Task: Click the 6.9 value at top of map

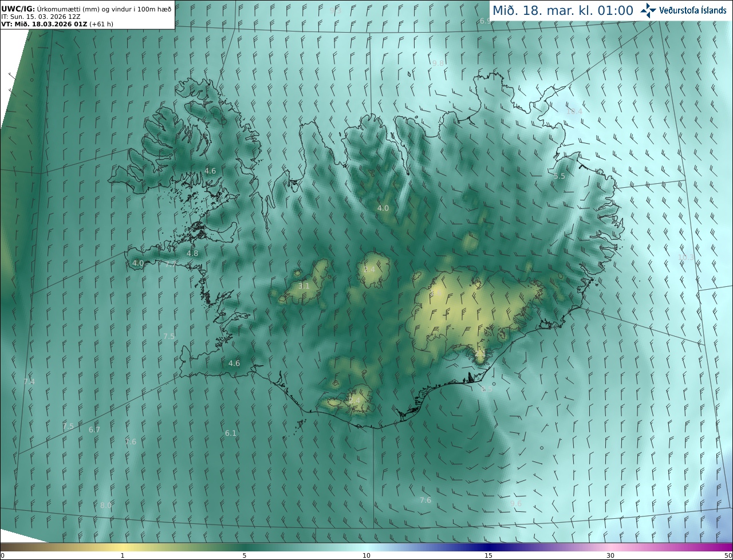Action: tap(486, 21)
